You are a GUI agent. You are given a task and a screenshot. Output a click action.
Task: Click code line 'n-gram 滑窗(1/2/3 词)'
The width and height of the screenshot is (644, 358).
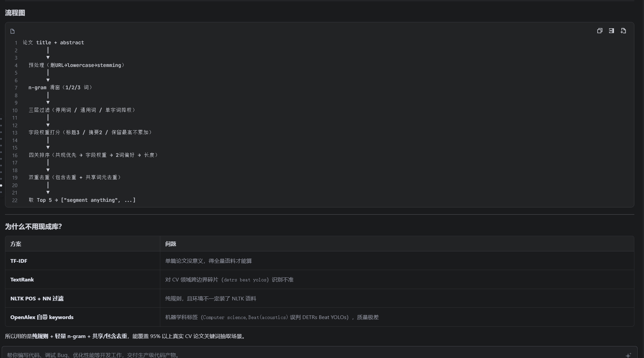(60, 88)
